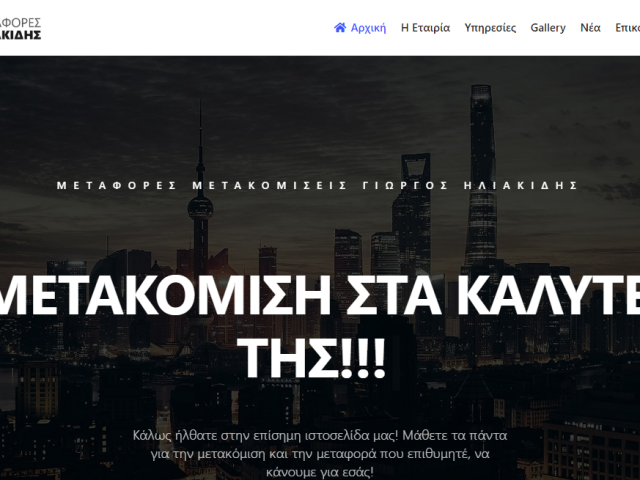Click the ΤΗΣ!!! headline line
The image size is (640, 480).
(x=312, y=358)
